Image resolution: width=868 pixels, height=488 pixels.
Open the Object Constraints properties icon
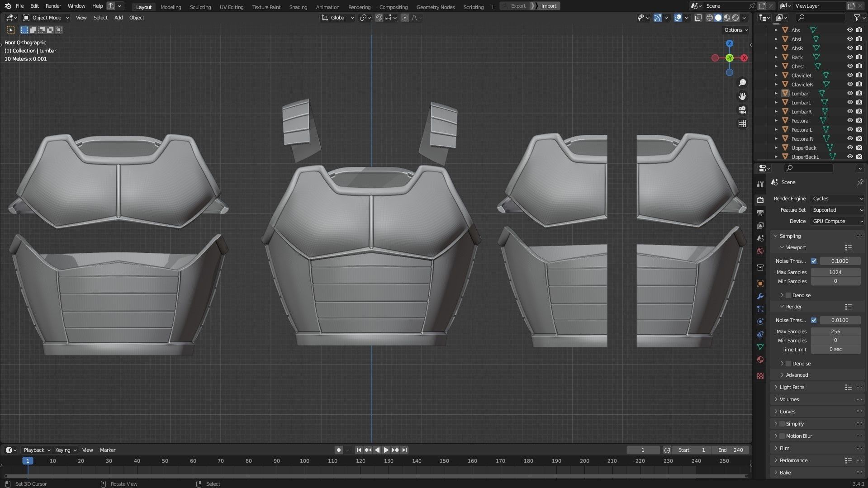click(x=760, y=334)
